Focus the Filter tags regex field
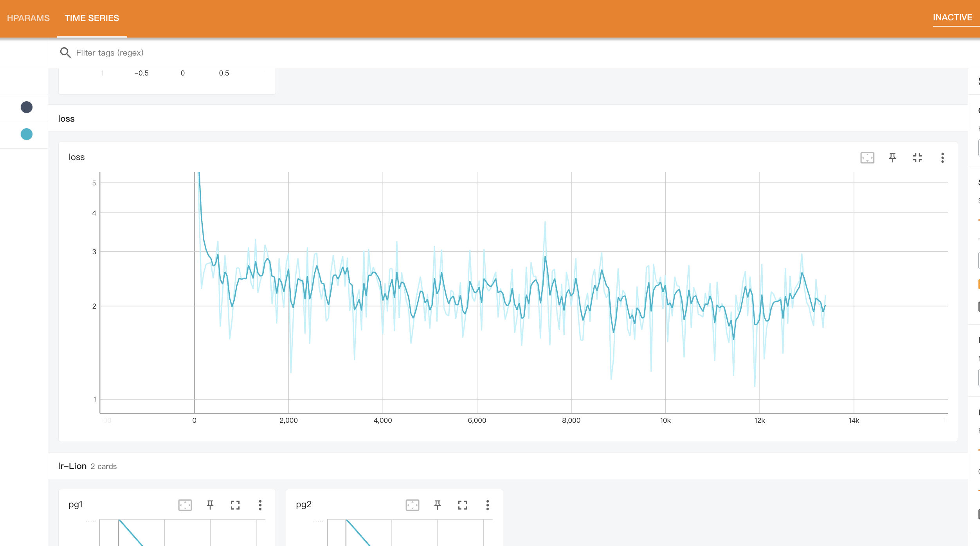The image size is (980, 546). [x=110, y=53]
